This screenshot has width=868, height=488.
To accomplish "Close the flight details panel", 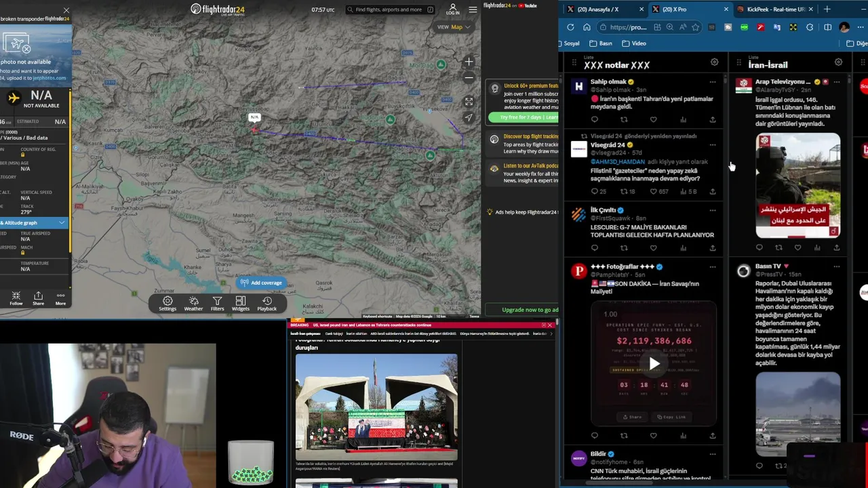I will 66,11.
